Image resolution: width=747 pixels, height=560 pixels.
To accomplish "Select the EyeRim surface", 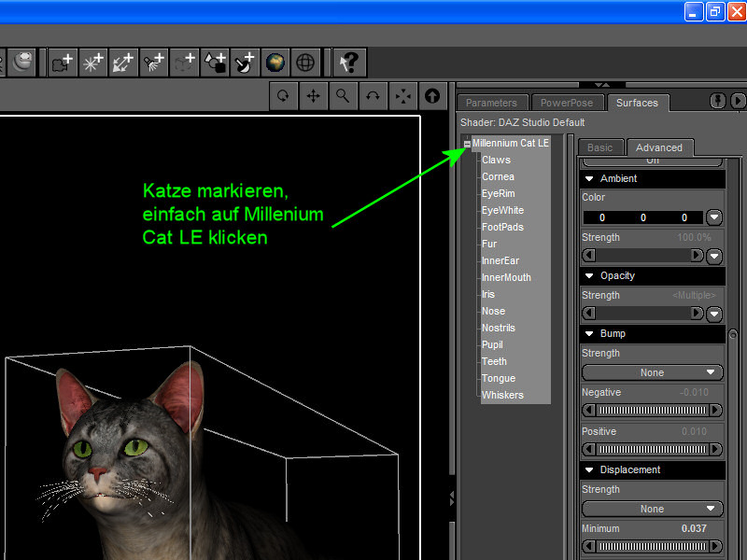I will click(499, 193).
